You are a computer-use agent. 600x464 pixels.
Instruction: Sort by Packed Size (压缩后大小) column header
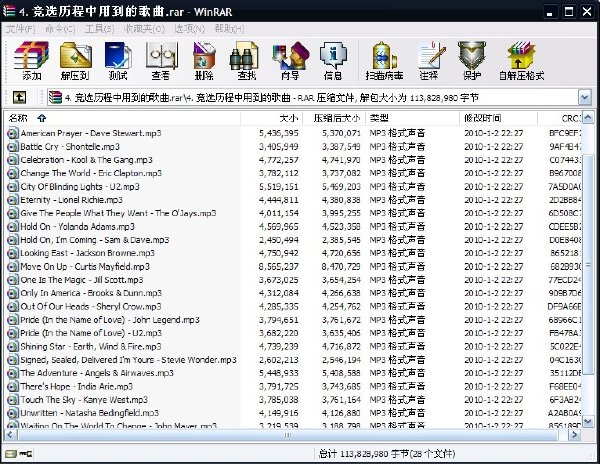(x=334, y=118)
